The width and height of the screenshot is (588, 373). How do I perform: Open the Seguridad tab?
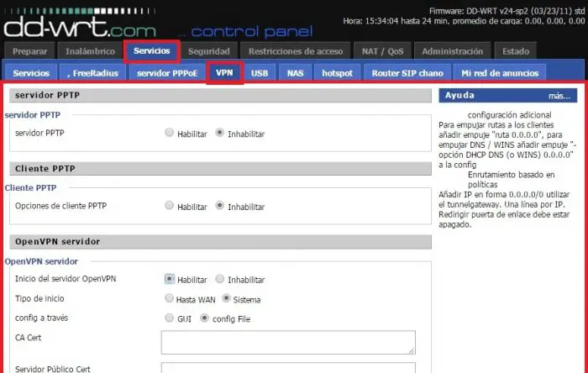click(209, 51)
